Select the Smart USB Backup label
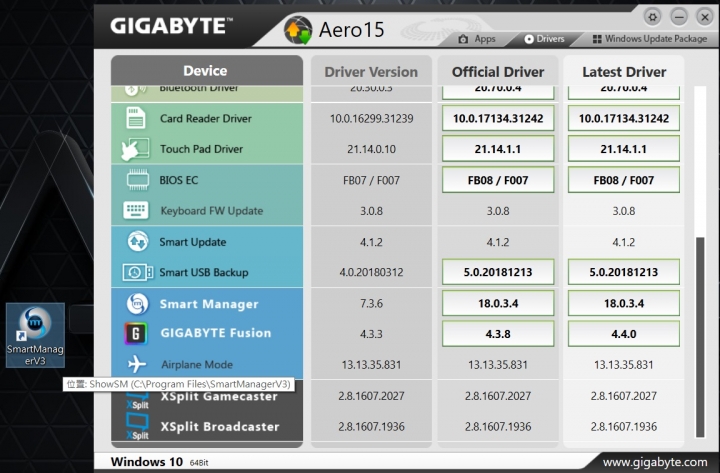720x473 pixels. coord(203,272)
